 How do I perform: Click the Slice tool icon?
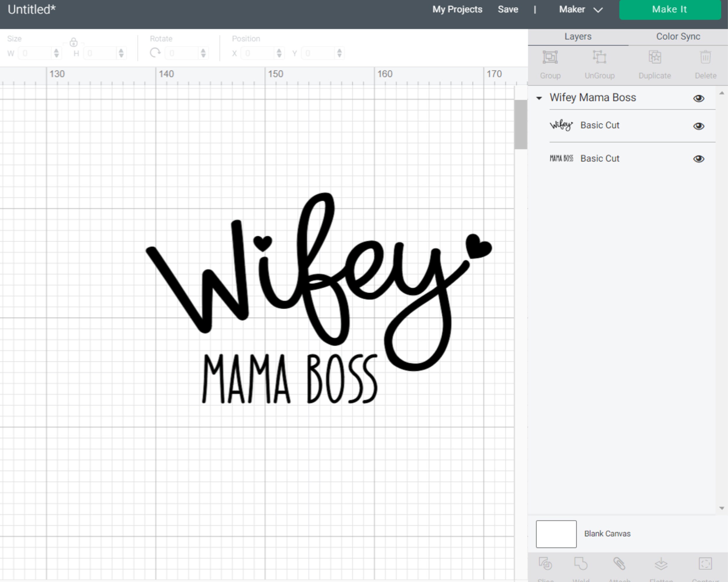coord(545,563)
